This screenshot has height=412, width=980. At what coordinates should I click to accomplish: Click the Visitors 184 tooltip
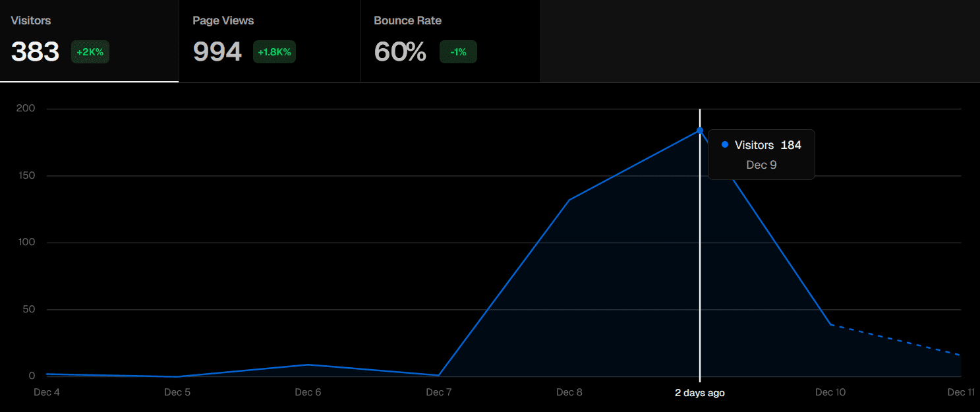tap(761, 154)
